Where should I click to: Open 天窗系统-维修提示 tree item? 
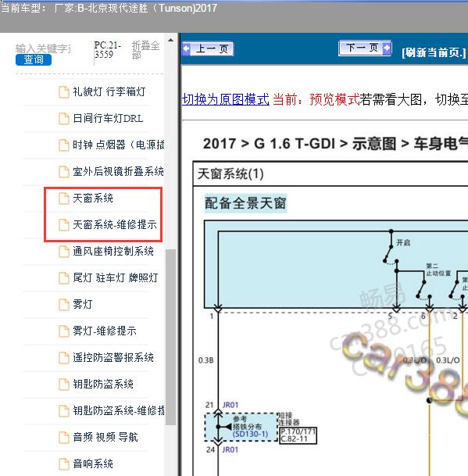[x=115, y=224]
